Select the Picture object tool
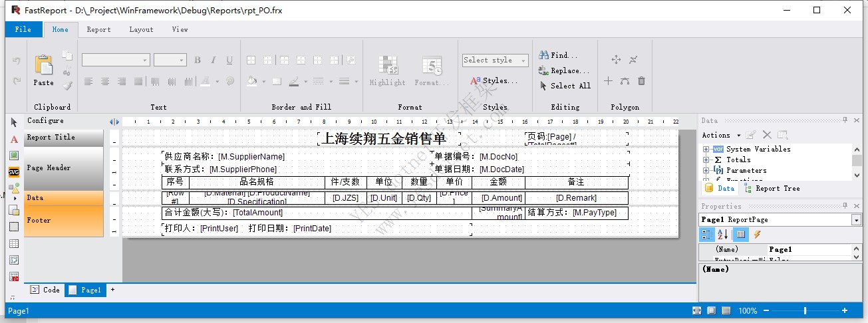The width and height of the screenshot is (868, 323). (x=14, y=155)
